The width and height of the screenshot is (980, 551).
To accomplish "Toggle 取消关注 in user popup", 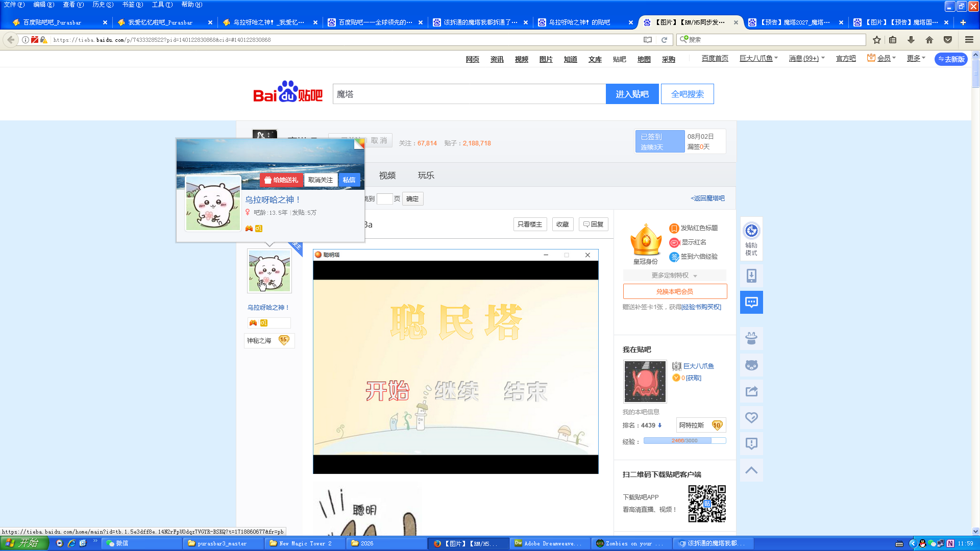I will tap(320, 180).
